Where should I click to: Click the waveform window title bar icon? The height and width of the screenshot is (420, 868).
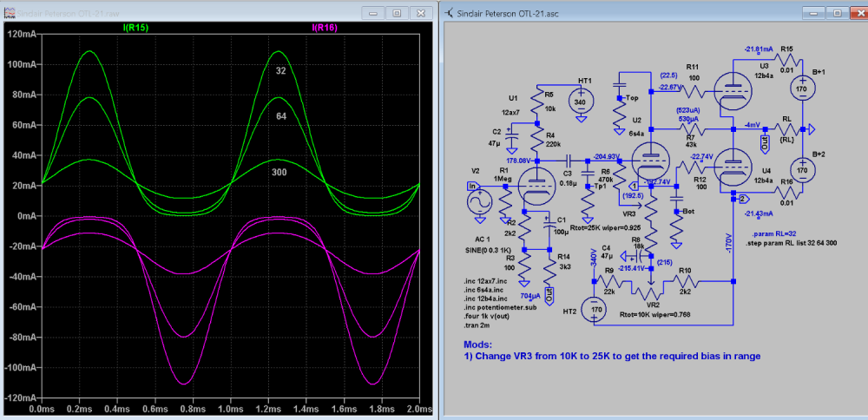coord(10,12)
